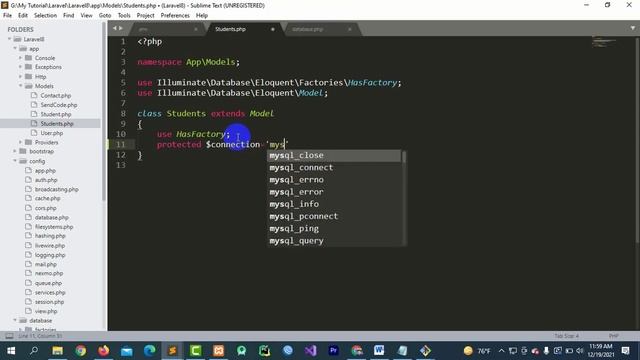This screenshot has height=360, width=640.
Task: Click the tab forward arrow
Action: (x=121, y=28)
